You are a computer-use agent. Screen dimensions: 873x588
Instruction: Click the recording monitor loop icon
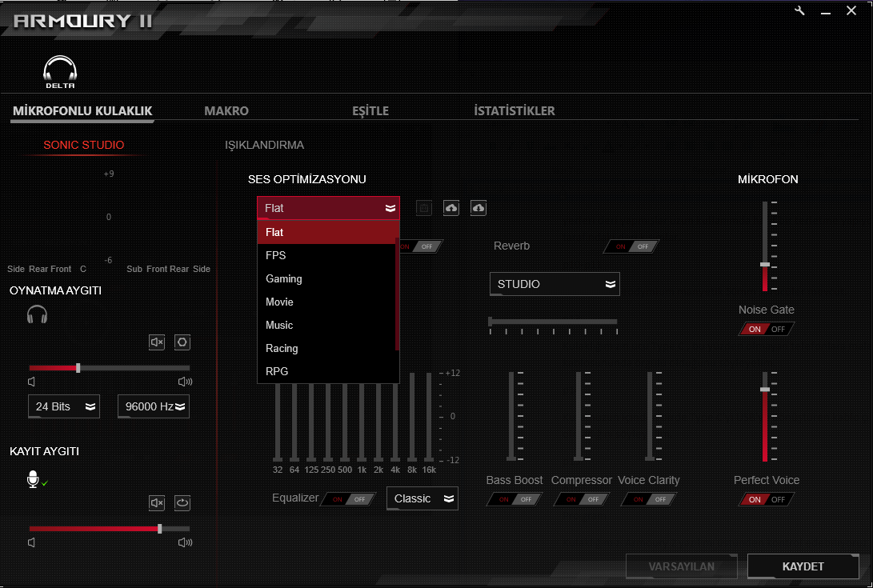pyautogui.click(x=182, y=503)
